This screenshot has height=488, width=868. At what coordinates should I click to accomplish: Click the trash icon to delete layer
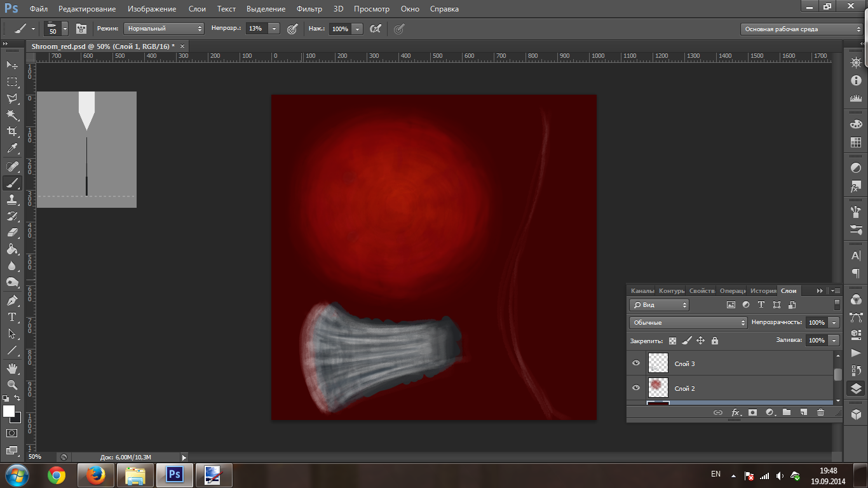pyautogui.click(x=820, y=412)
